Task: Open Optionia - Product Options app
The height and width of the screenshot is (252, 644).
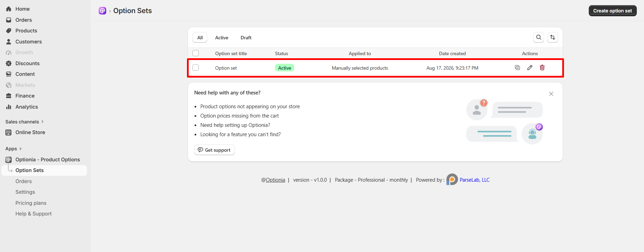Action: tap(48, 160)
